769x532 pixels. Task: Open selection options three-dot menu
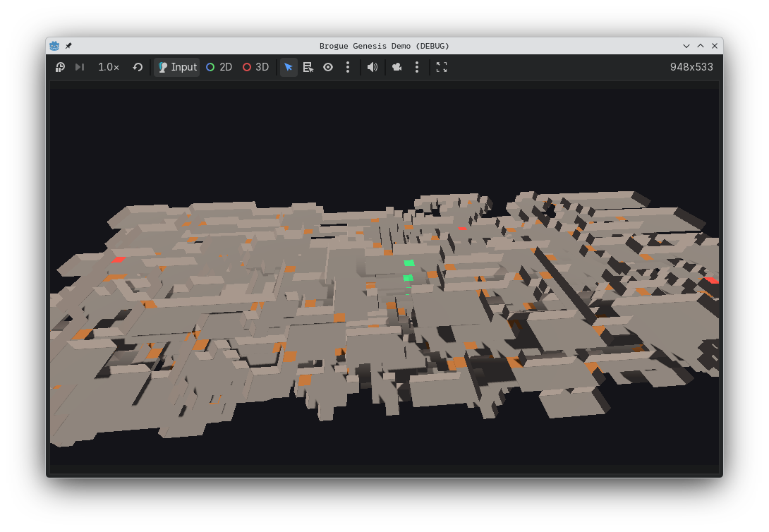[348, 67]
